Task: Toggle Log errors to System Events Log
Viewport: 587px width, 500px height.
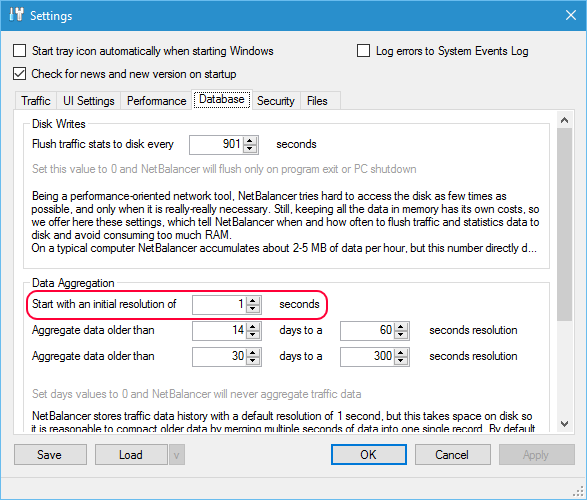Action: point(363,51)
